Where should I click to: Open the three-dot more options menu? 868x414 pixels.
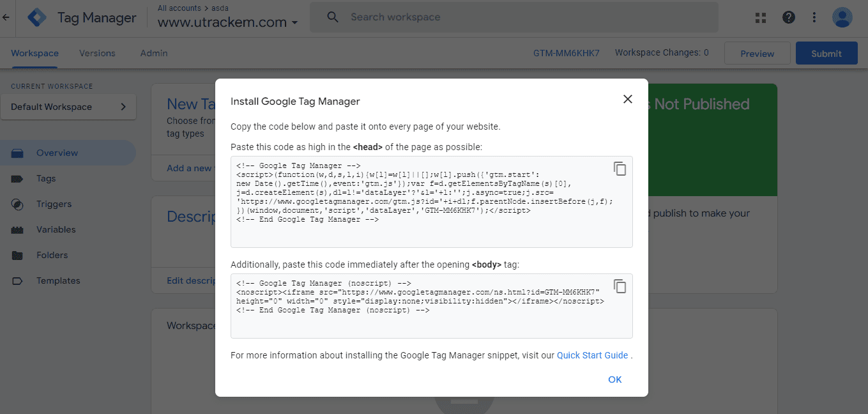click(x=814, y=18)
